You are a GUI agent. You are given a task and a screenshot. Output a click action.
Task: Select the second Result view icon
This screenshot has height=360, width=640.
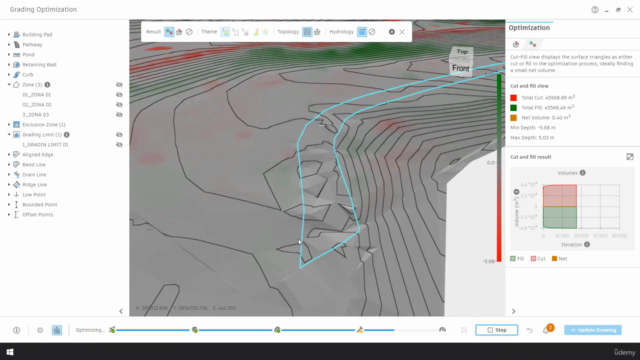point(179,32)
